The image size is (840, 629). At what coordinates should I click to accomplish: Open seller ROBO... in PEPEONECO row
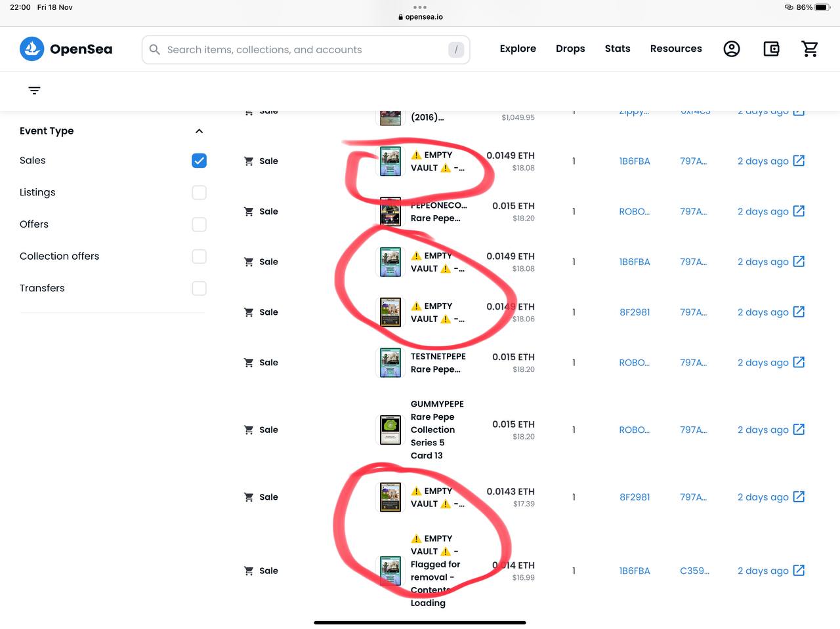[x=635, y=211]
